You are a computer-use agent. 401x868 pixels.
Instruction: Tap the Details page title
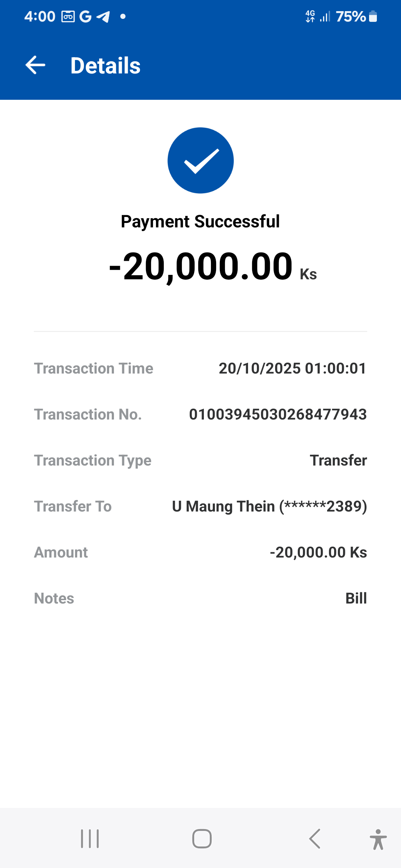[105, 66]
